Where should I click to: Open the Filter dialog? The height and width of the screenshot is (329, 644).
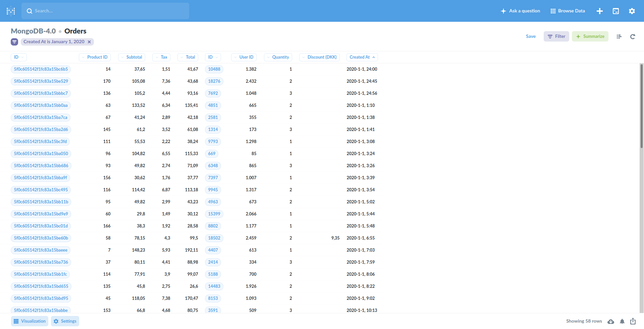pyautogui.click(x=556, y=36)
